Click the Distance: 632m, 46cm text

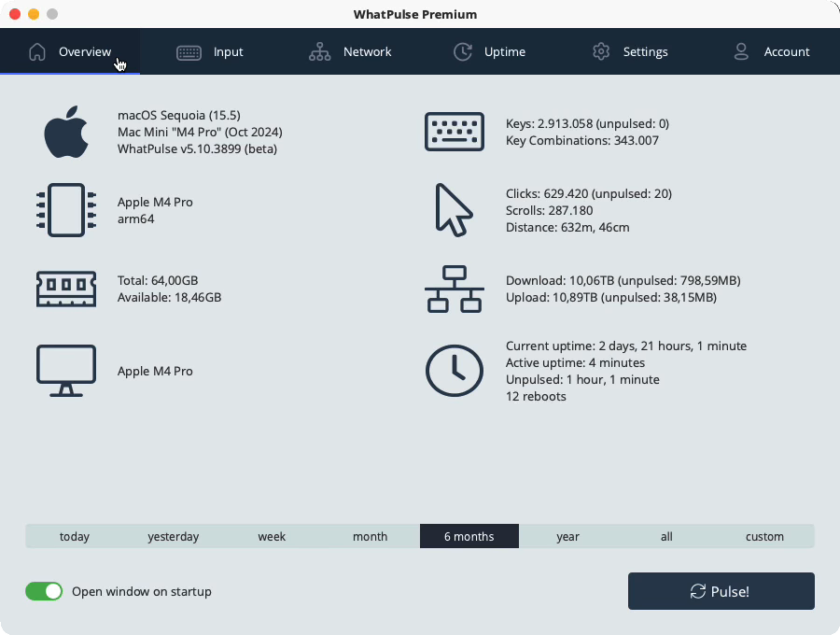click(x=567, y=227)
